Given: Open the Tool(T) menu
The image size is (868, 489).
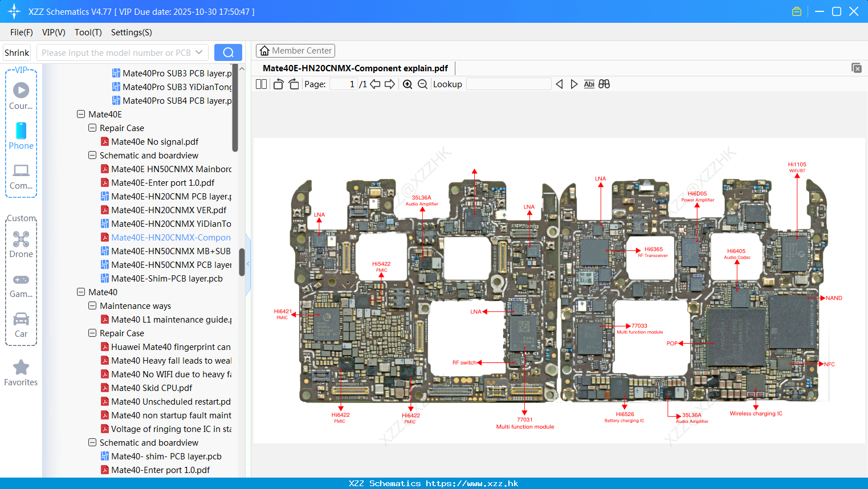Looking at the screenshot, I should coord(88,32).
